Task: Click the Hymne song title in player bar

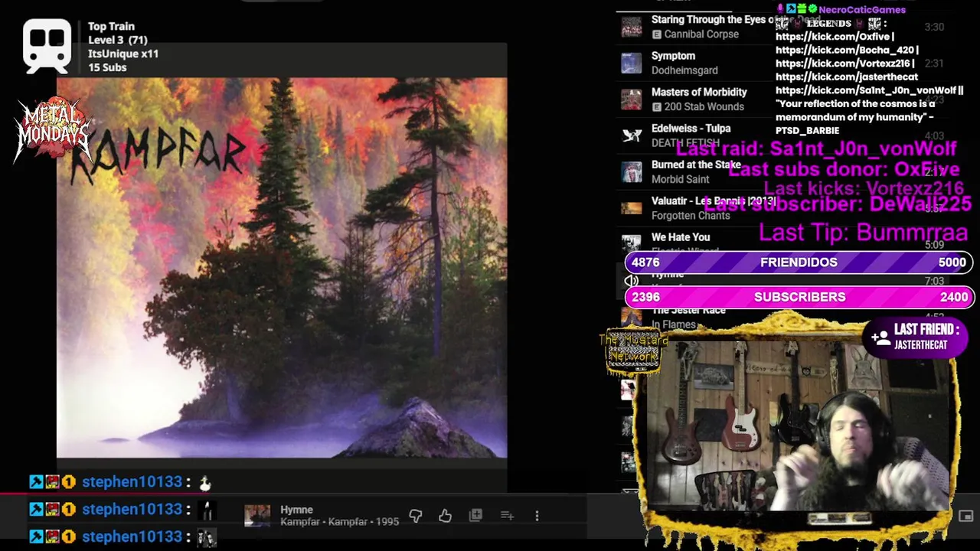Action: click(x=296, y=510)
